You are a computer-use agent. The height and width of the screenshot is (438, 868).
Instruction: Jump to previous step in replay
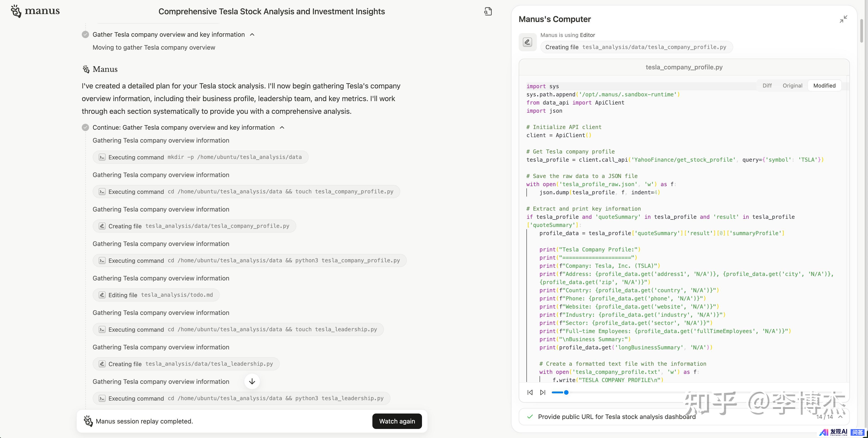click(530, 392)
